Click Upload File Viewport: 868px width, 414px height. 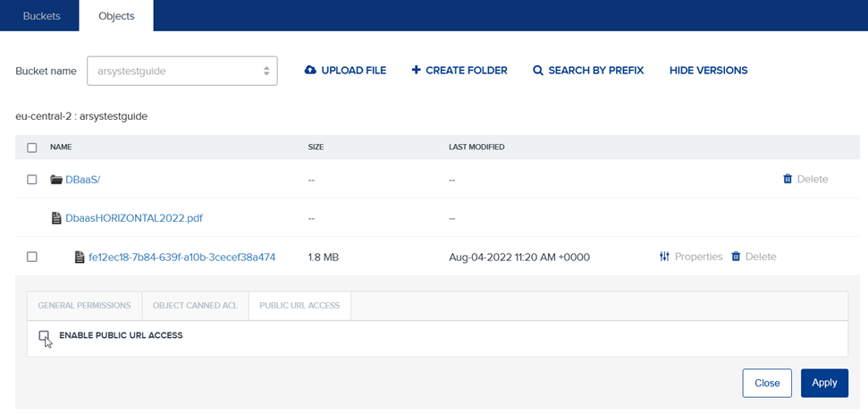click(x=345, y=71)
